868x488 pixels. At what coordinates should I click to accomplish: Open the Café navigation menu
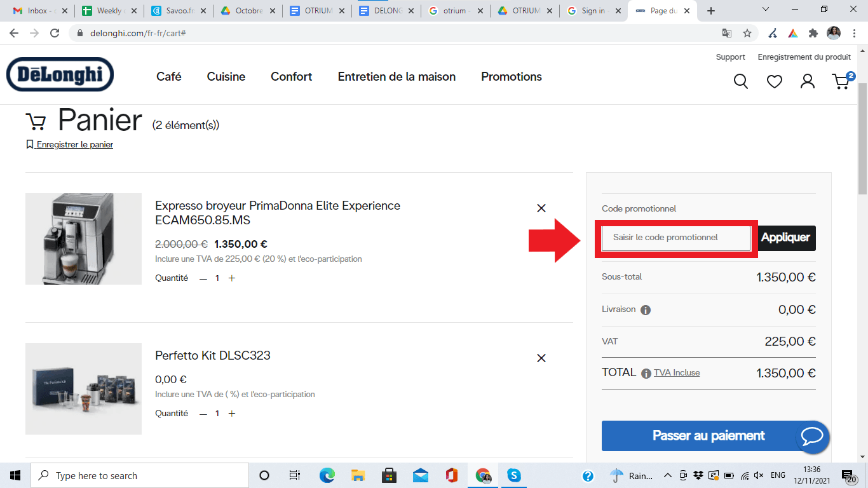click(169, 77)
